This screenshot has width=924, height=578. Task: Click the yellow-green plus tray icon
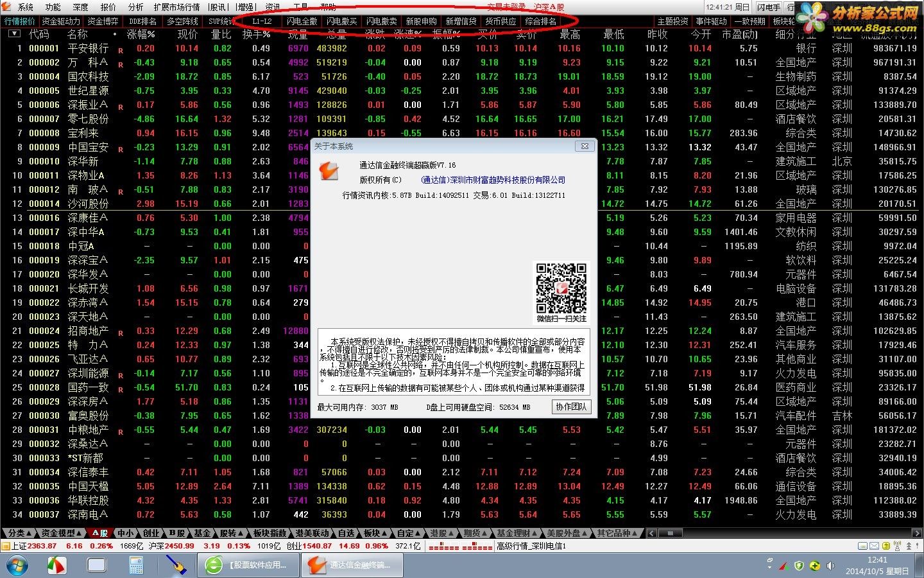point(815,566)
